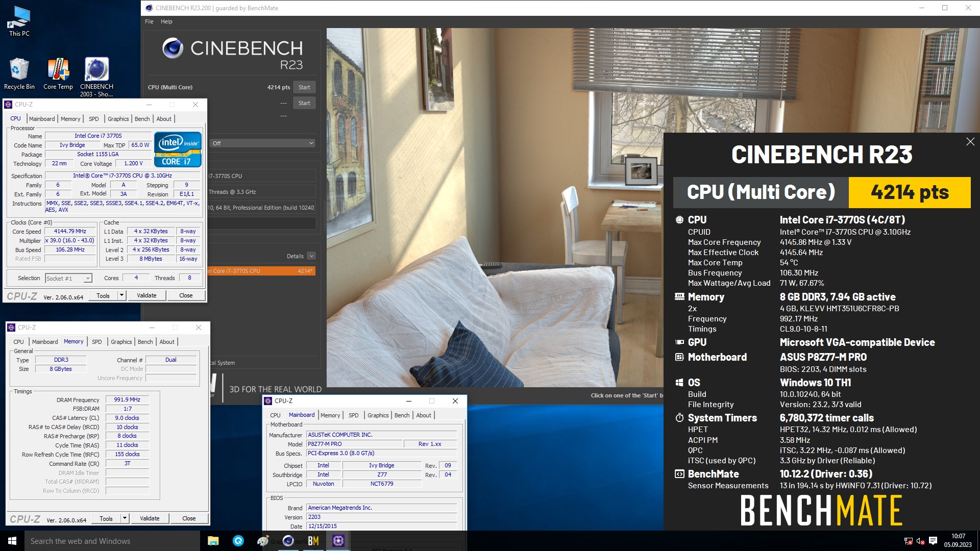980x551 pixels.
Task: Click the Cinebench R23 logo sphere
Action: [x=173, y=48]
